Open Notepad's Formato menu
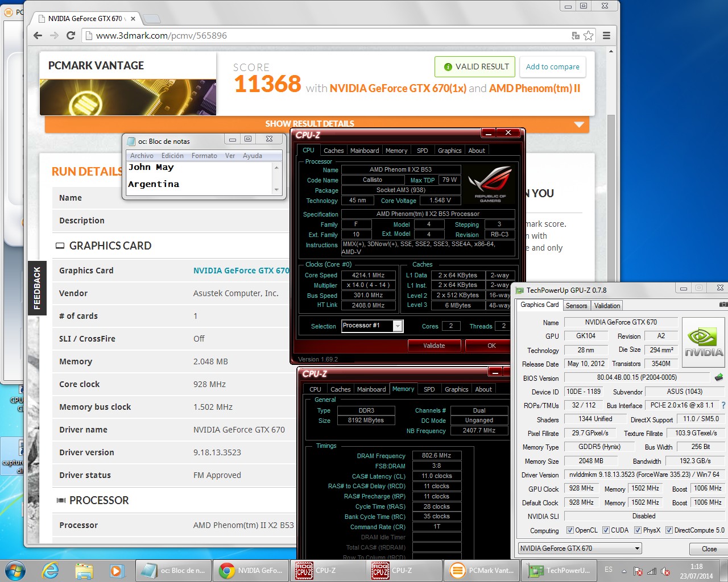The image size is (728, 582). (x=204, y=156)
